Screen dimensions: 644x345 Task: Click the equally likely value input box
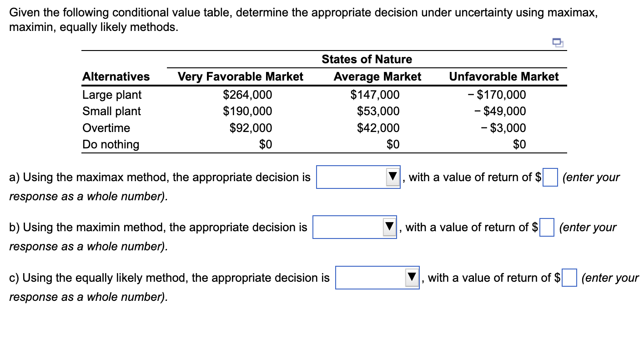coord(569,278)
